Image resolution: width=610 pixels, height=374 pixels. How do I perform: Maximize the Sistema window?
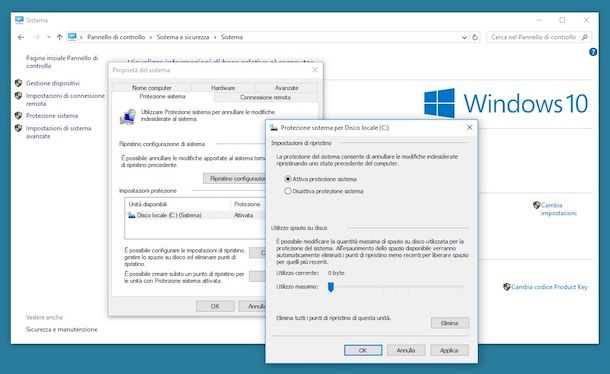tap(562, 20)
